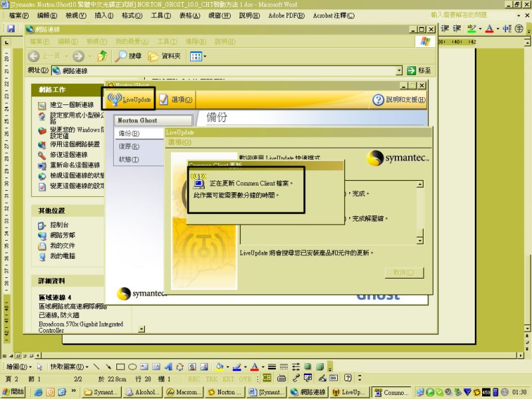Click the Up folder icon in 網路連線 window
Viewport: 532px width, 399px height.
pyautogui.click(x=102, y=56)
